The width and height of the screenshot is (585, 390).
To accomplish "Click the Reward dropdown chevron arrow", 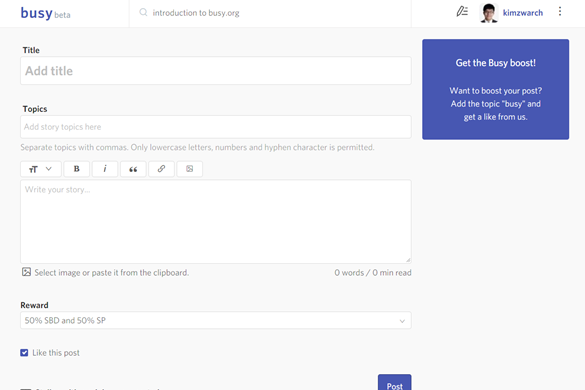I will pos(402,321).
